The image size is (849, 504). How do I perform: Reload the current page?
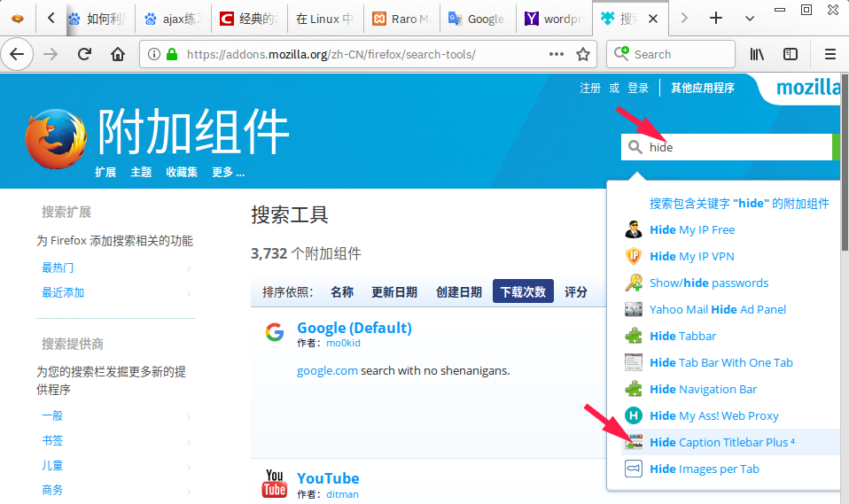(x=84, y=54)
